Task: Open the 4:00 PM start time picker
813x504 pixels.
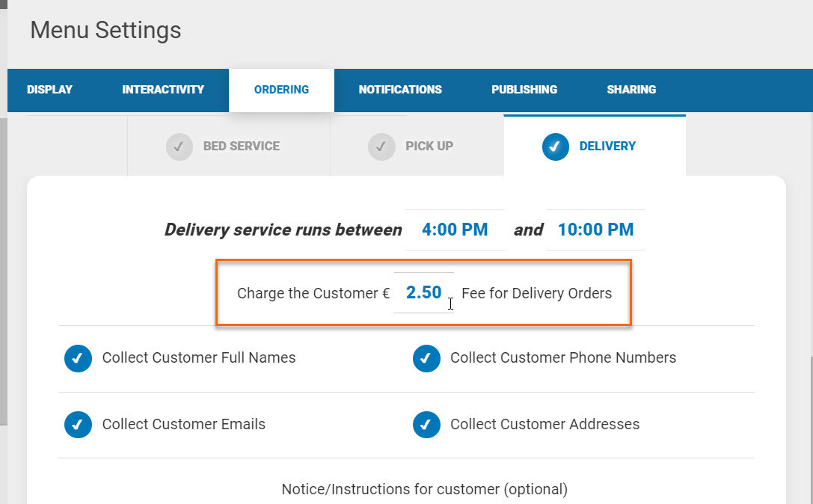Action: point(455,230)
